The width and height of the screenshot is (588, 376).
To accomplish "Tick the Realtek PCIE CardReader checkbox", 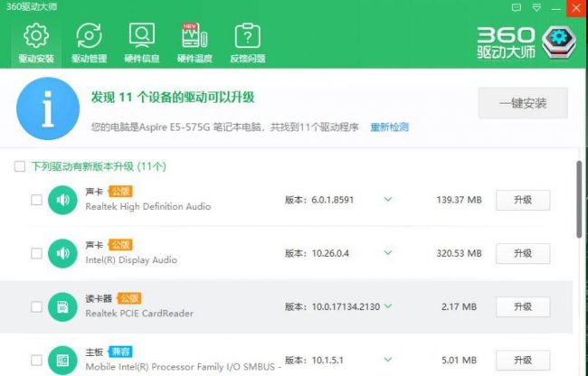I will click(36, 306).
